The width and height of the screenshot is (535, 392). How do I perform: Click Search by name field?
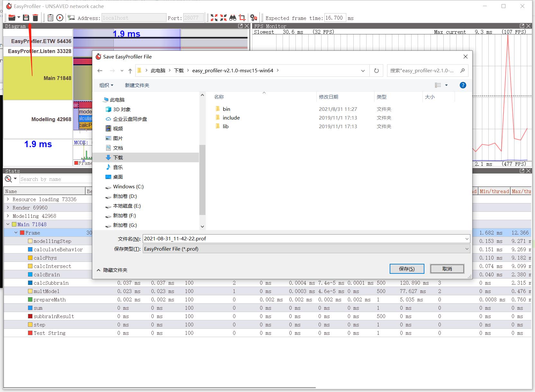point(56,179)
